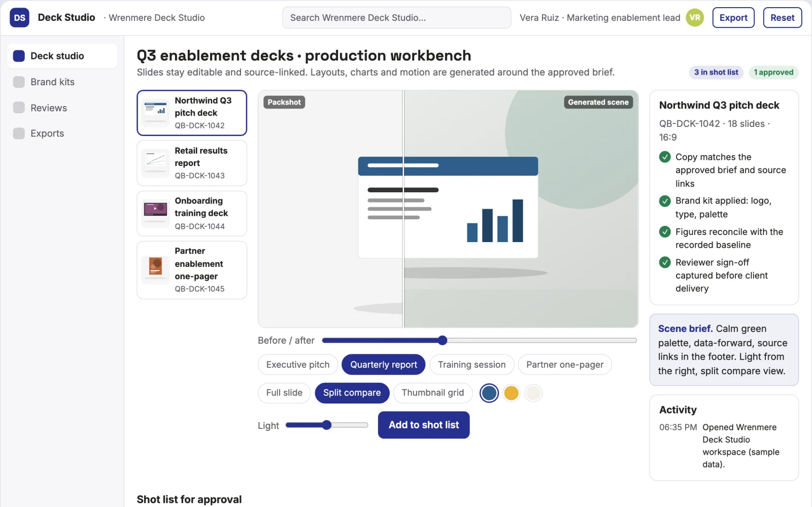812x507 pixels.
Task: Click the Reset button
Action: tap(782, 18)
